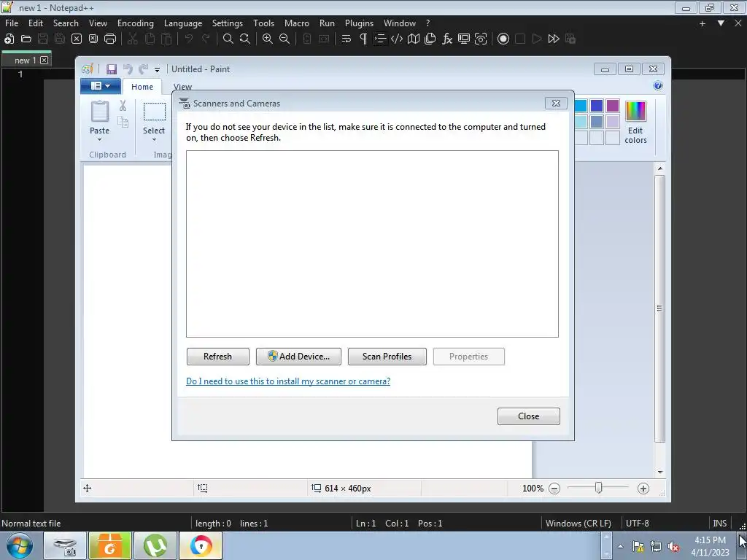Click Paint vertical scrollbar down arrow
Screen dimensions: 747x560
click(x=659, y=472)
